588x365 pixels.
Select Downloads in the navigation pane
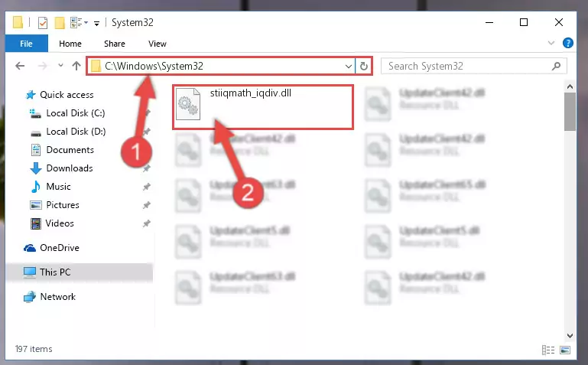coord(70,168)
